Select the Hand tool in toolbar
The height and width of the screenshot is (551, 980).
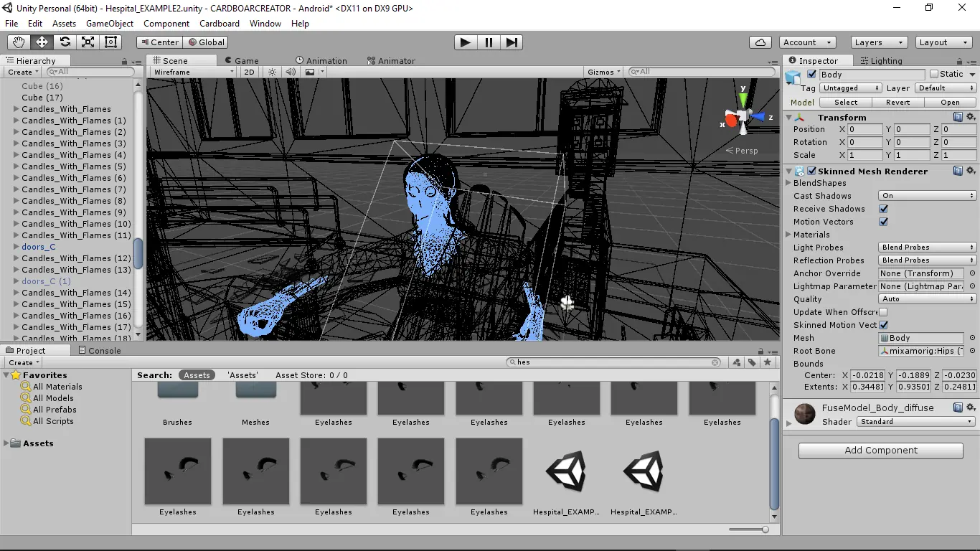(19, 42)
